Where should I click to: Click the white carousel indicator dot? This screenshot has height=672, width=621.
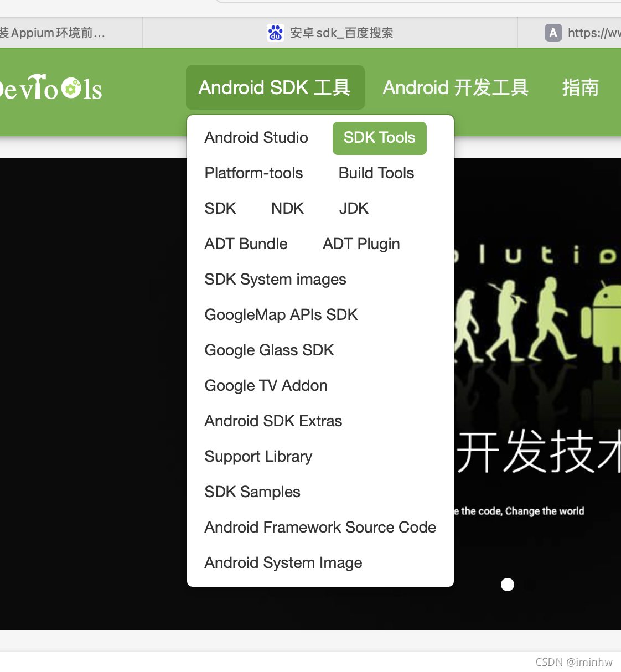point(508,585)
